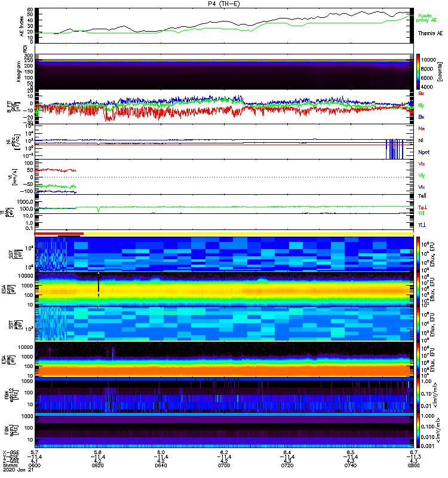The image size is (448, 478).
Task: Click the SST electrons Eflux color bar
Action: pos(418,324)
